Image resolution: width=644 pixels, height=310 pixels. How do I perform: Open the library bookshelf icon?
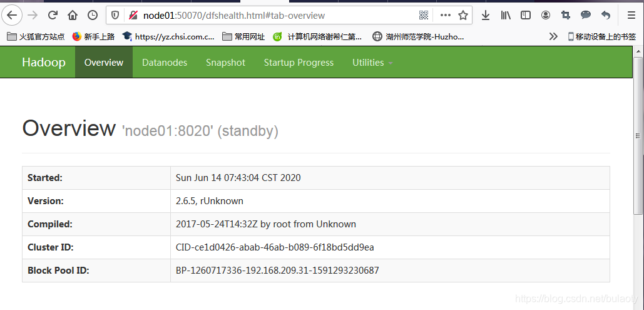[x=506, y=16]
